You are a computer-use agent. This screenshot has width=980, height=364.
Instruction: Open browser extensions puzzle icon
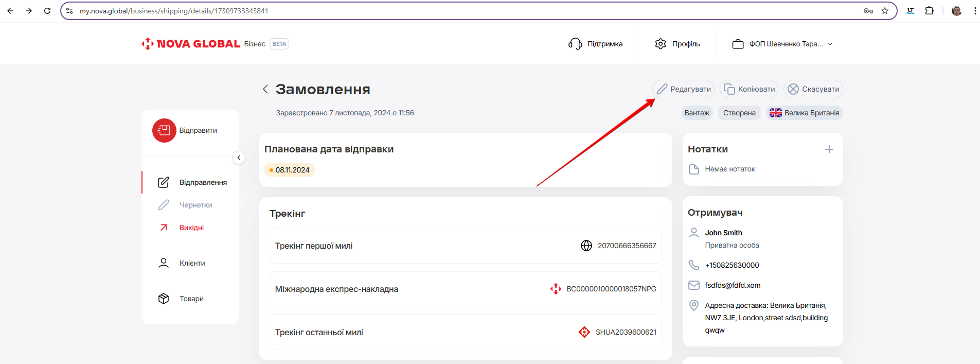tap(929, 11)
